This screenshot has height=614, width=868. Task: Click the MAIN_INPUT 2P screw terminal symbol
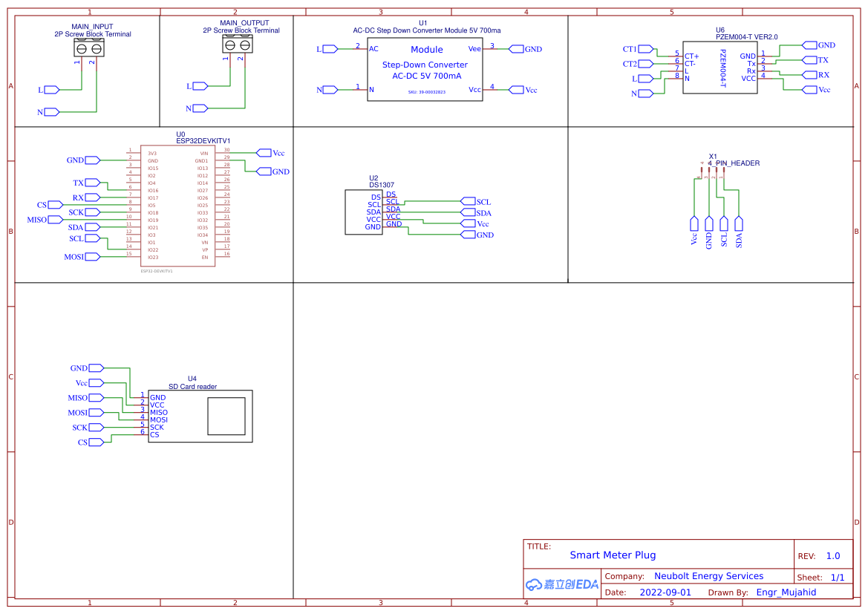click(89, 48)
